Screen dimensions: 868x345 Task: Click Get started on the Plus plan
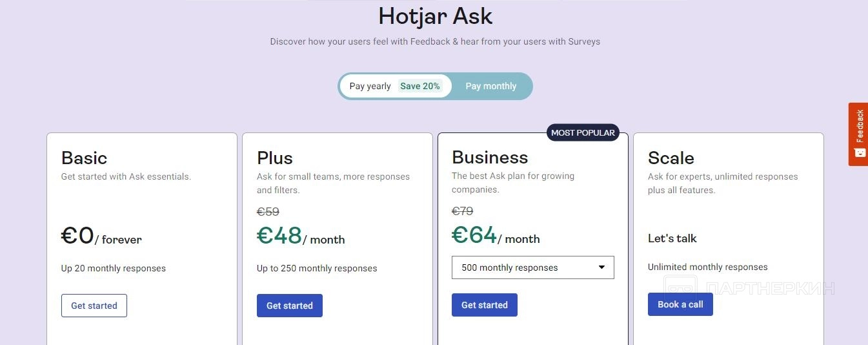coord(290,306)
